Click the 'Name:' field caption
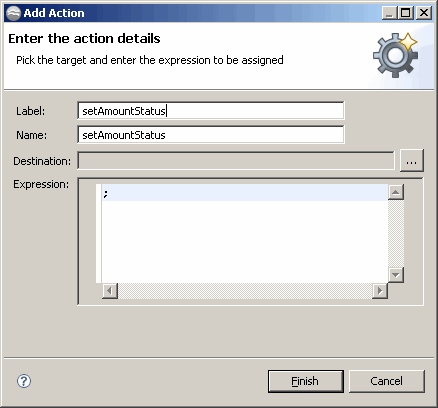 [32, 135]
